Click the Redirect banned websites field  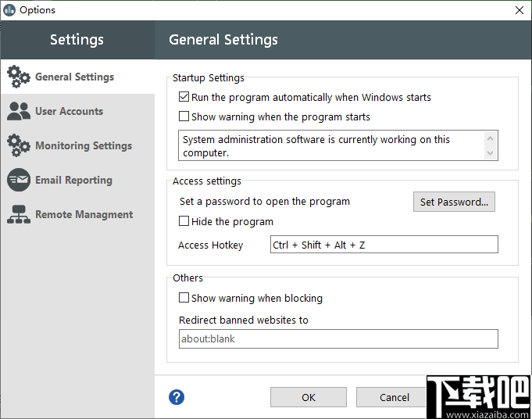[338, 338]
